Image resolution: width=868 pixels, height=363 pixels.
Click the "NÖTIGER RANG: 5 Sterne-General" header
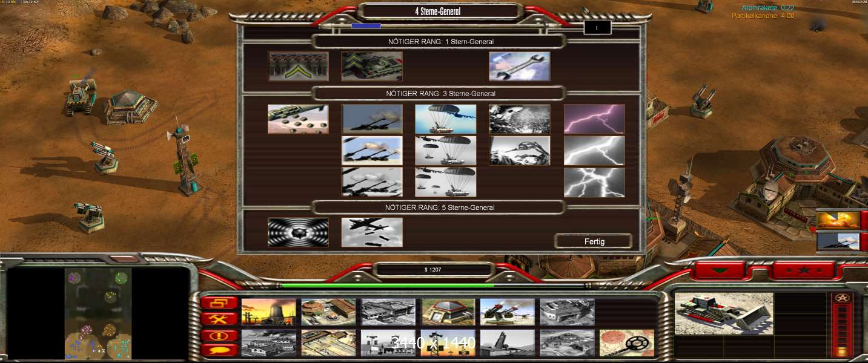pyautogui.click(x=440, y=208)
